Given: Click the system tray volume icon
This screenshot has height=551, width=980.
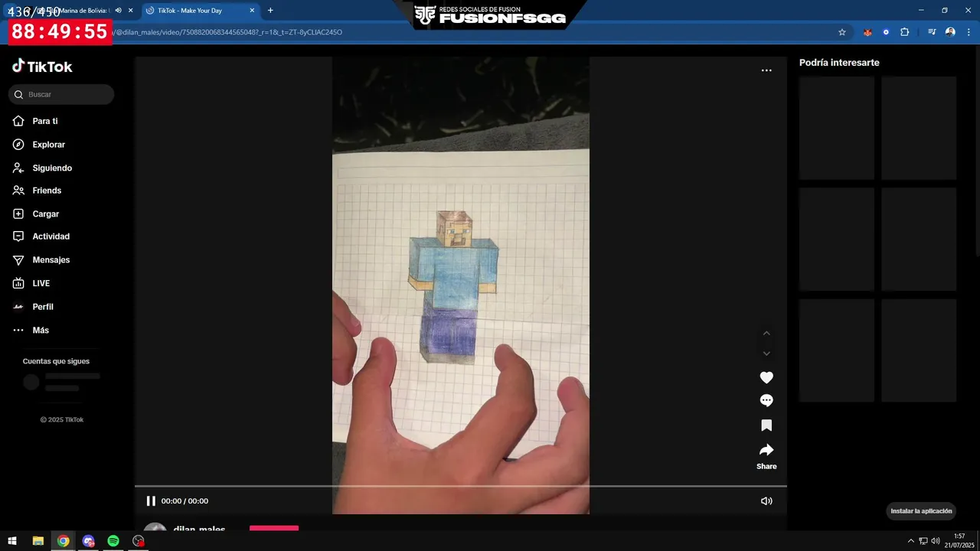Looking at the screenshot, I should click(x=936, y=541).
